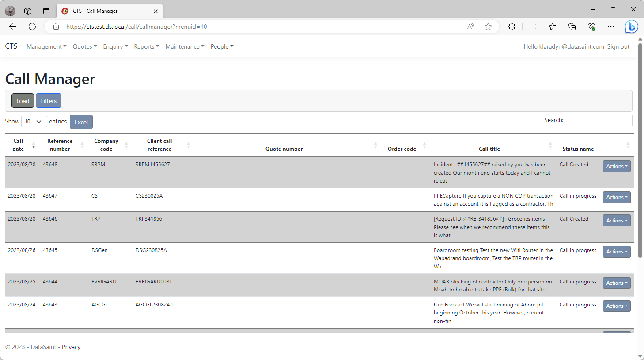Open the Bing Copilot sidebar
This screenshot has height=360, width=644.
click(x=631, y=27)
